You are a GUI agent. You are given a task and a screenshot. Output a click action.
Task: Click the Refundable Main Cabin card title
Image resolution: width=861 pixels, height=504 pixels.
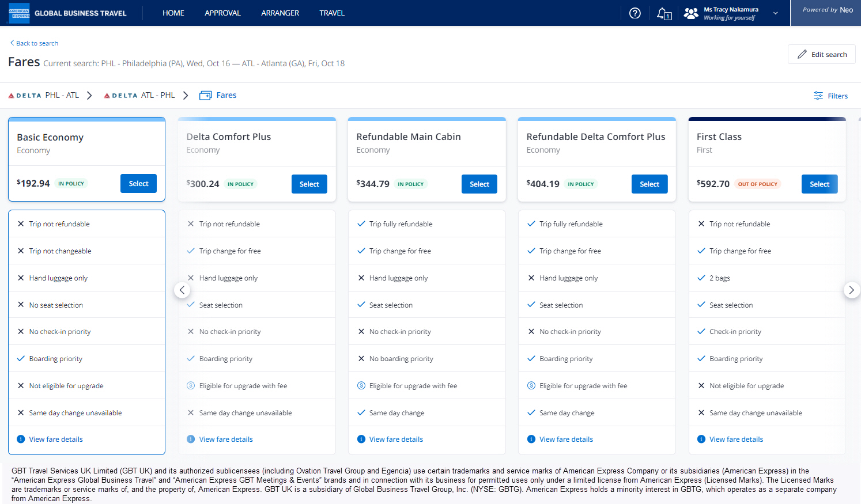[x=409, y=137]
